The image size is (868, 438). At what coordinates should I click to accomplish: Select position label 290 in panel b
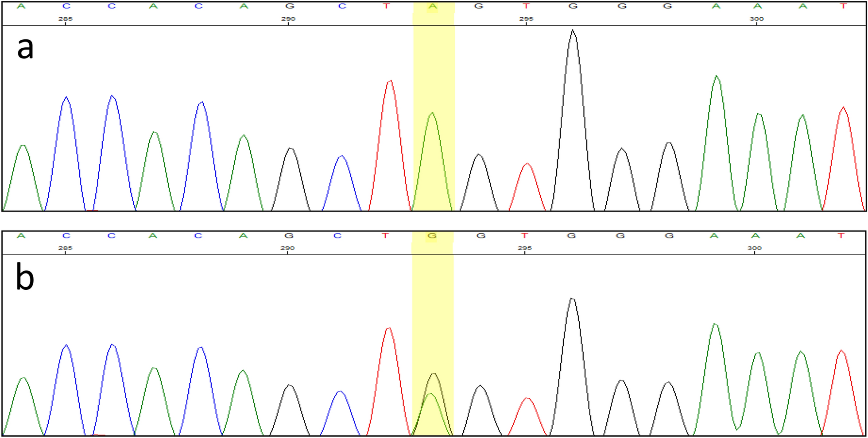pyautogui.click(x=287, y=248)
